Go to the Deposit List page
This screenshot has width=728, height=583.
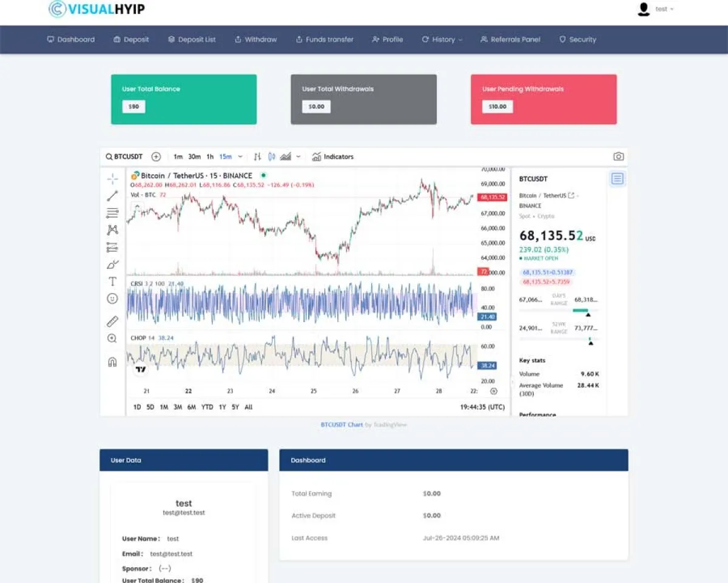(x=192, y=39)
